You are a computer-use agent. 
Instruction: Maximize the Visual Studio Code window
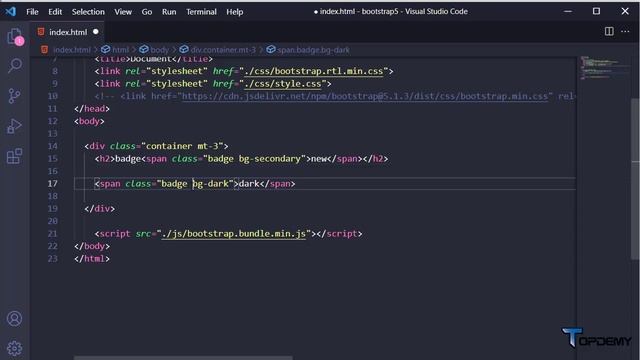596,11
